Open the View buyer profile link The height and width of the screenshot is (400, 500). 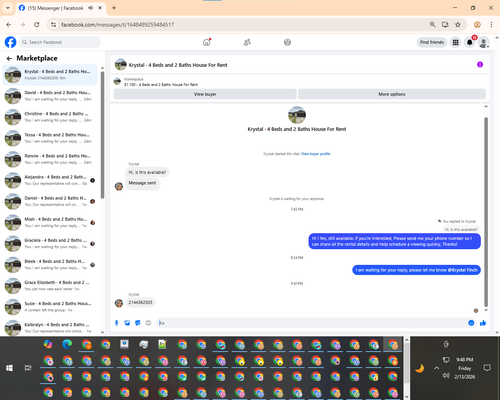point(316,154)
